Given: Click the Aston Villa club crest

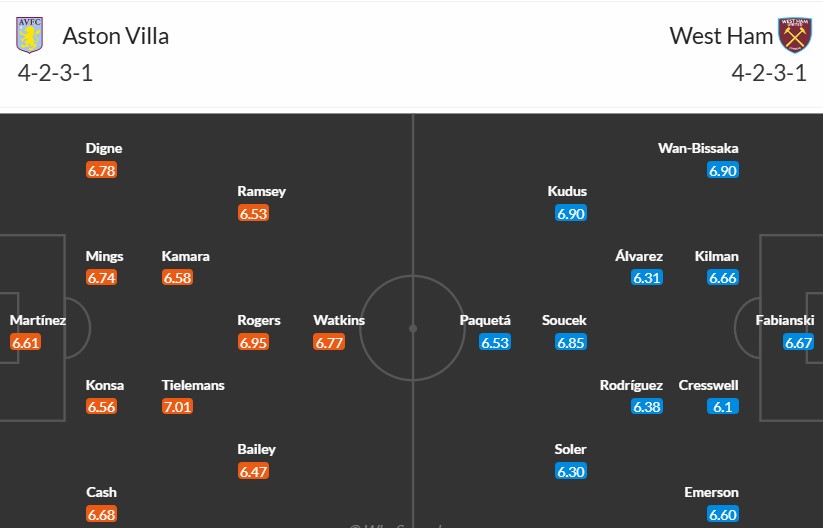Looking at the screenshot, I should (29, 35).
